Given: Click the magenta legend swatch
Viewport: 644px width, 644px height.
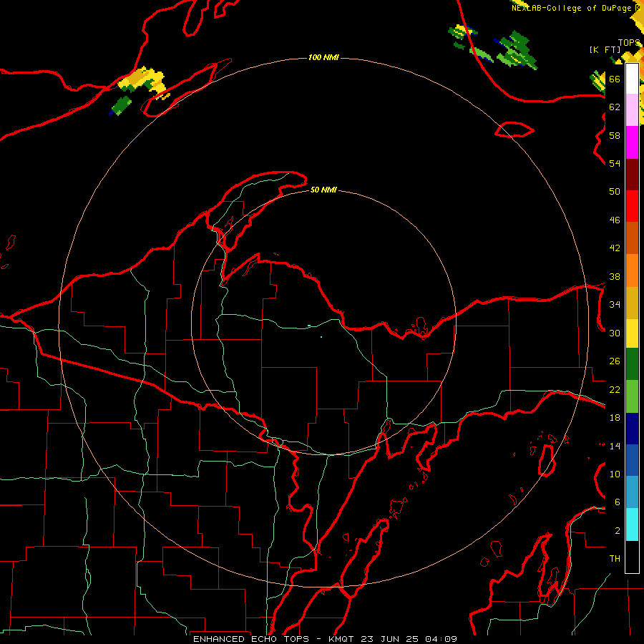Looking at the screenshot, I should 632,142.
